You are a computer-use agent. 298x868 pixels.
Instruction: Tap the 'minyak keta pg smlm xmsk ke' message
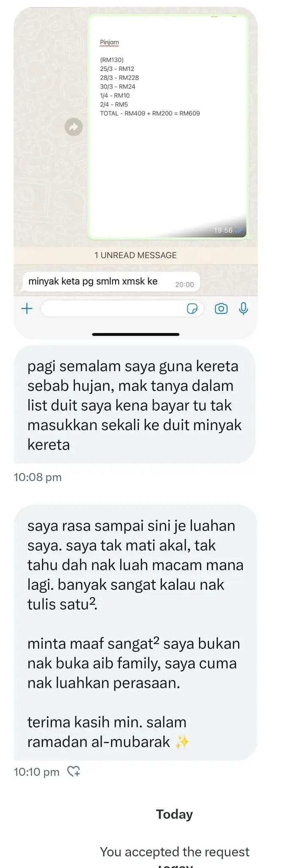click(x=111, y=282)
